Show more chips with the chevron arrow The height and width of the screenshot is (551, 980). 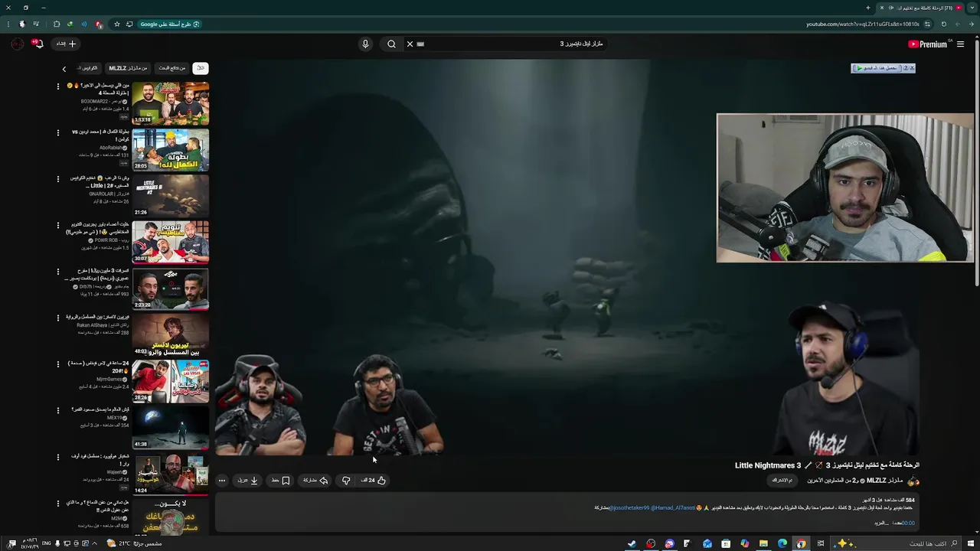click(64, 69)
